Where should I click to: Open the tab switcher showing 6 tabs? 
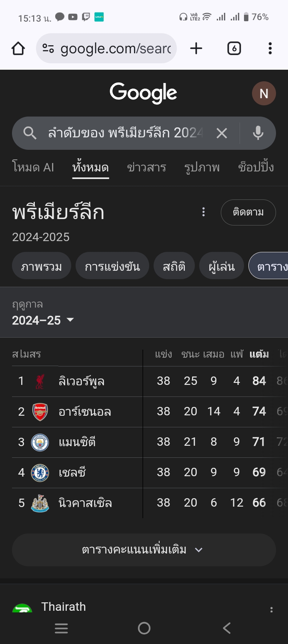234,49
